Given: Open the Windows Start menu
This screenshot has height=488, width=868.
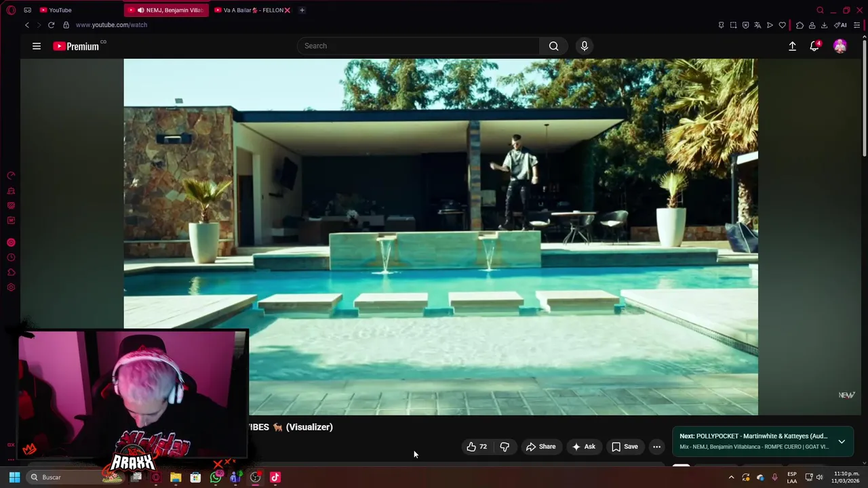Looking at the screenshot, I should (14, 477).
